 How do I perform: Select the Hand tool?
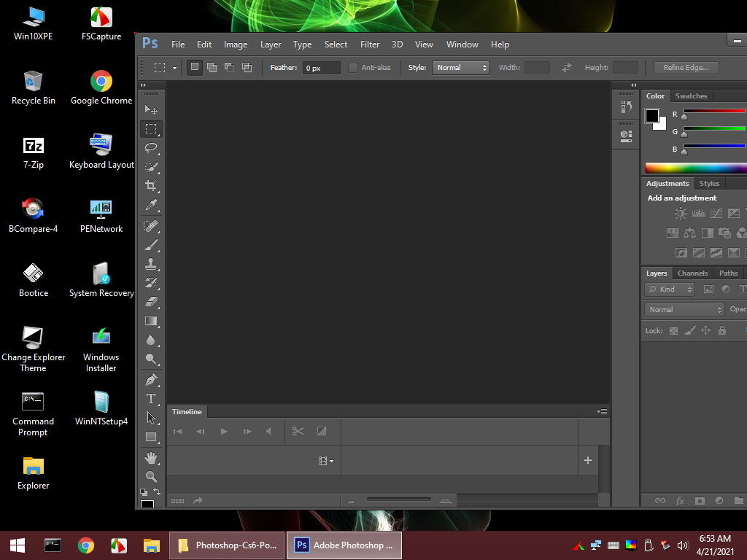151,458
